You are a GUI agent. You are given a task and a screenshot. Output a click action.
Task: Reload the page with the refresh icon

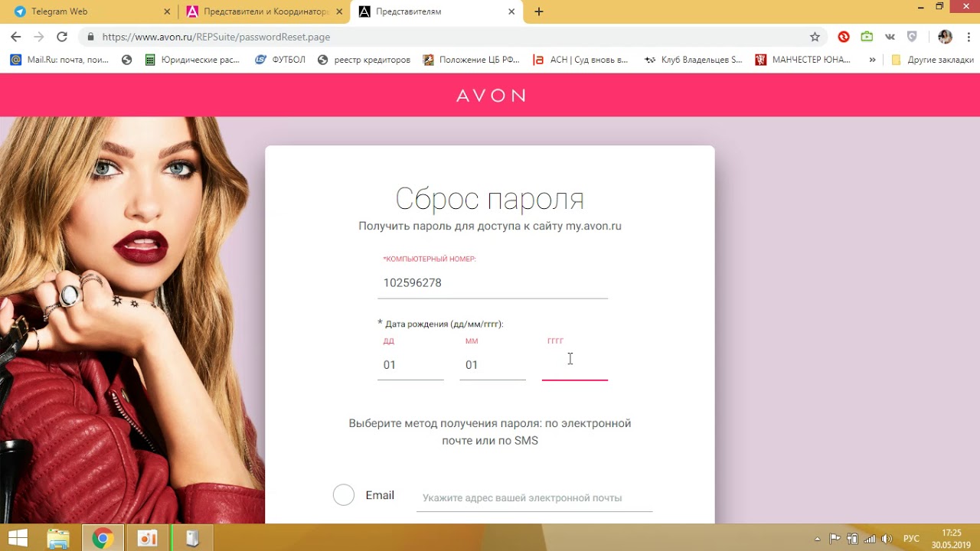[x=62, y=37]
